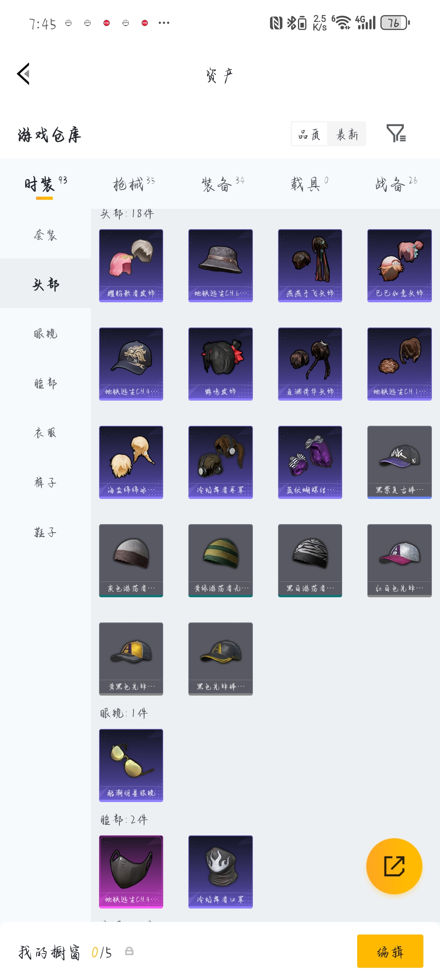Select the black mask 地铁逃生CH.4 item
The height and width of the screenshot is (980, 440).
(131, 872)
